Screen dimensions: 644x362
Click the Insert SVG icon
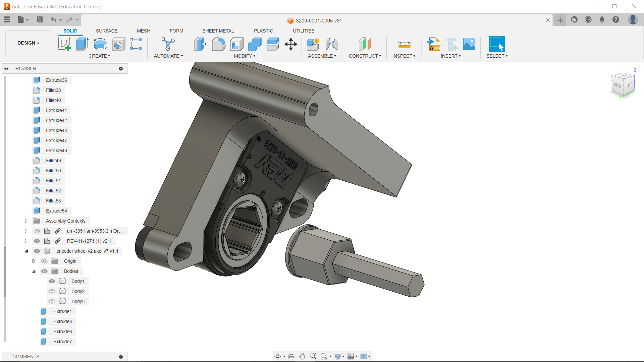(x=433, y=44)
